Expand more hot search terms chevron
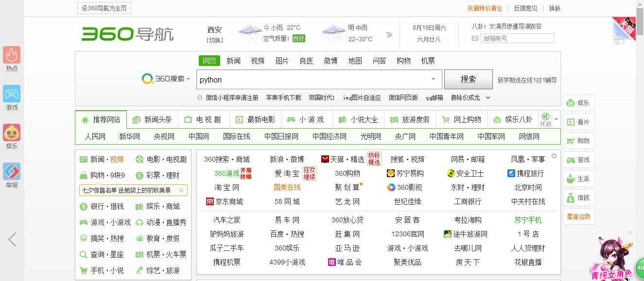This screenshot has width=644, height=281. tap(488, 98)
